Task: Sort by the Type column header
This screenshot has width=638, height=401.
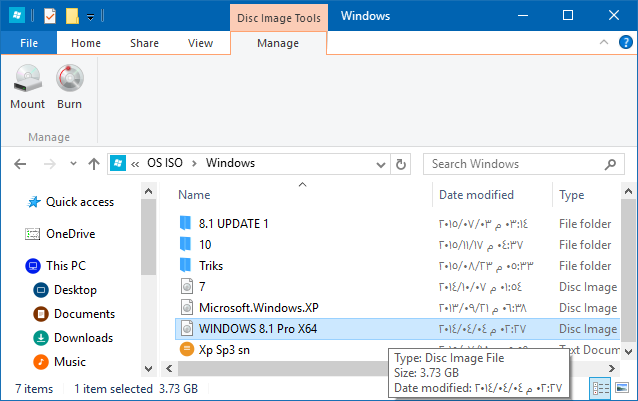Action: click(571, 195)
